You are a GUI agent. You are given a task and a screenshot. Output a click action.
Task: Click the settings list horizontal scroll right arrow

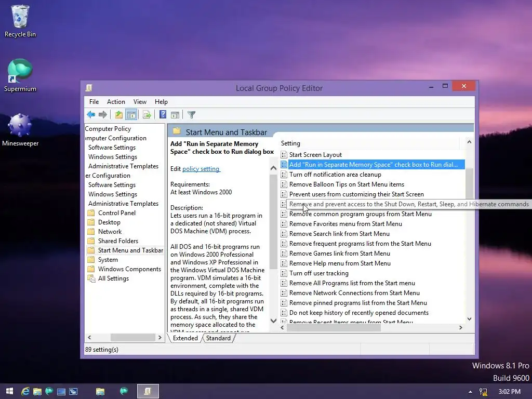click(460, 328)
